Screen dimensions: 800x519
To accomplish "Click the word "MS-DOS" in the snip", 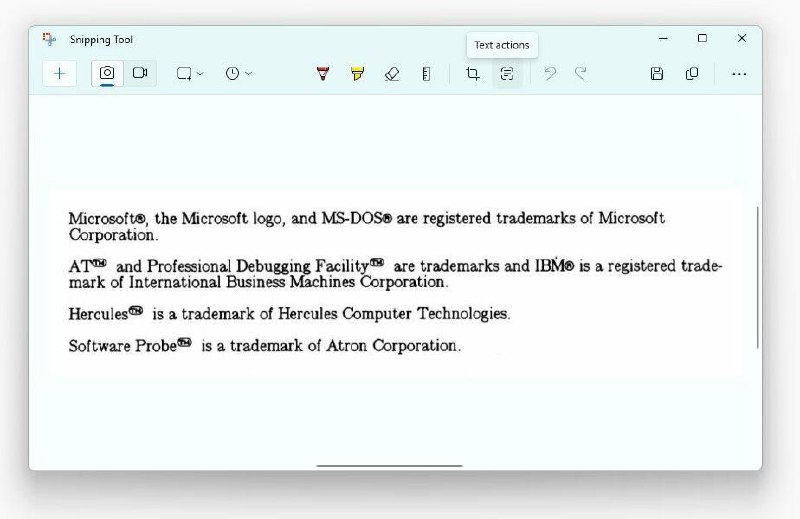I will pyautogui.click(x=353, y=218).
